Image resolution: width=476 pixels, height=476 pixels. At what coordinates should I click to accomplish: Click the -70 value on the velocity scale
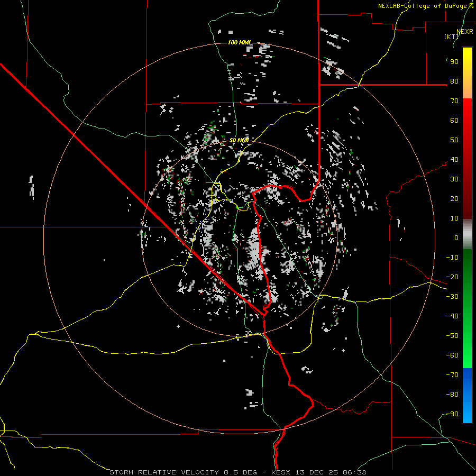[x=452, y=375]
